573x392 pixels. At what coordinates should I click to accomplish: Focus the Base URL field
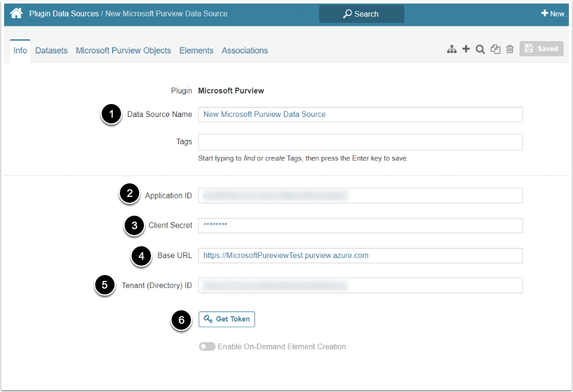click(x=360, y=256)
